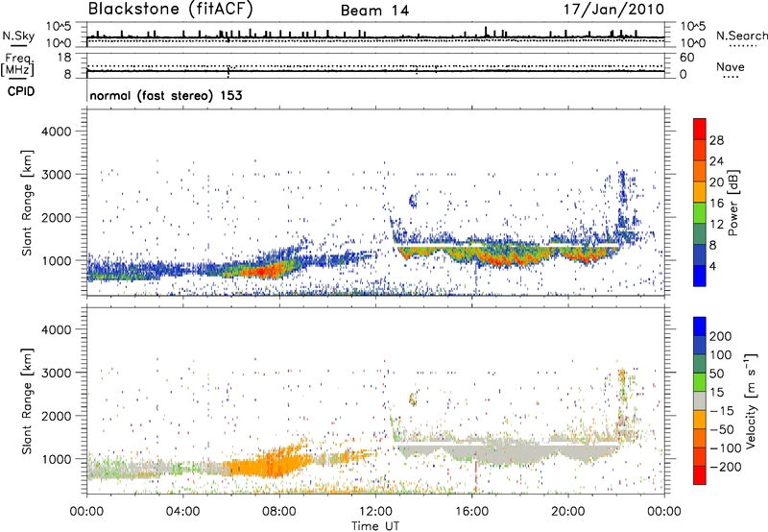This screenshot has height=532, width=768.
Task: Click the "CPID" row label
Action: tap(21, 91)
